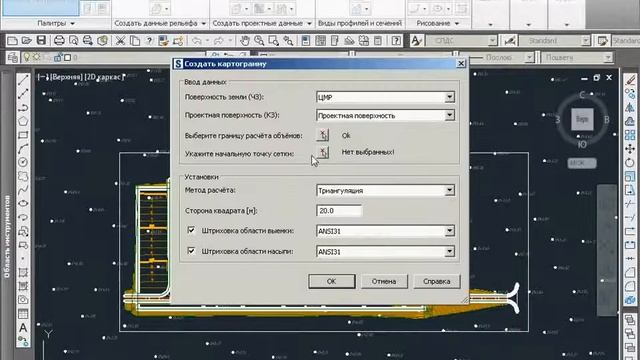
Task: Select the Mirror tool in right toolbar
Action: pos(630,107)
